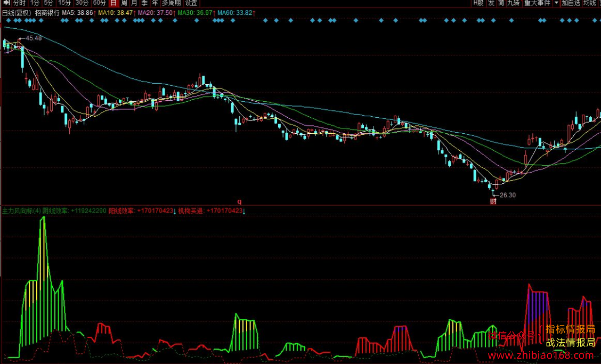Click the 财 financial report marker
The height and width of the screenshot is (364, 601).
(x=493, y=201)
